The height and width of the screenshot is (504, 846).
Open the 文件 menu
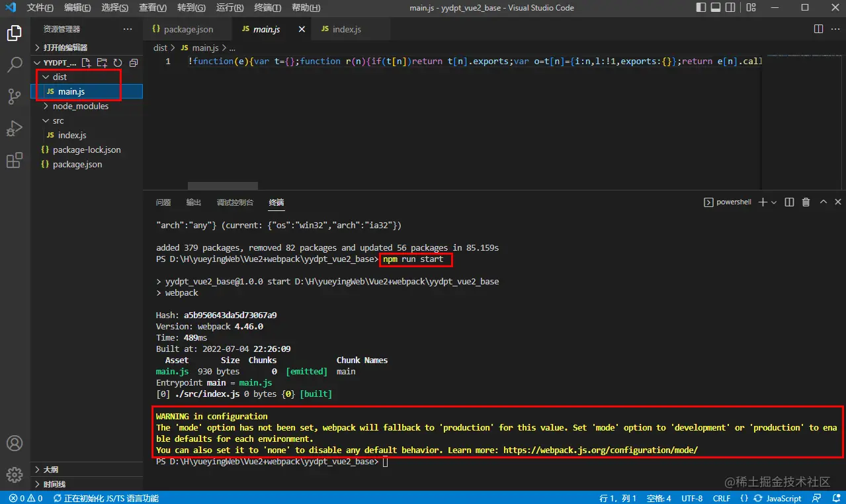tap(40, 8)
